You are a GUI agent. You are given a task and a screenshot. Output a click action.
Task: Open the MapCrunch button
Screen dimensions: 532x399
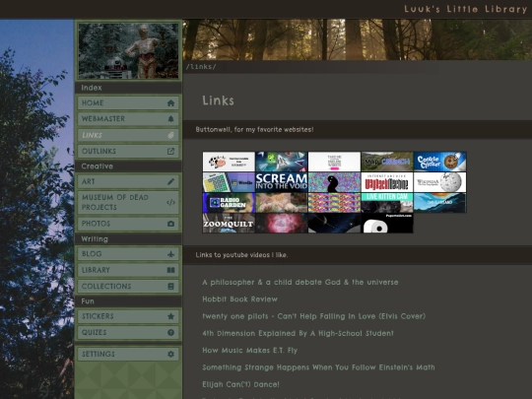click(387, 162)
